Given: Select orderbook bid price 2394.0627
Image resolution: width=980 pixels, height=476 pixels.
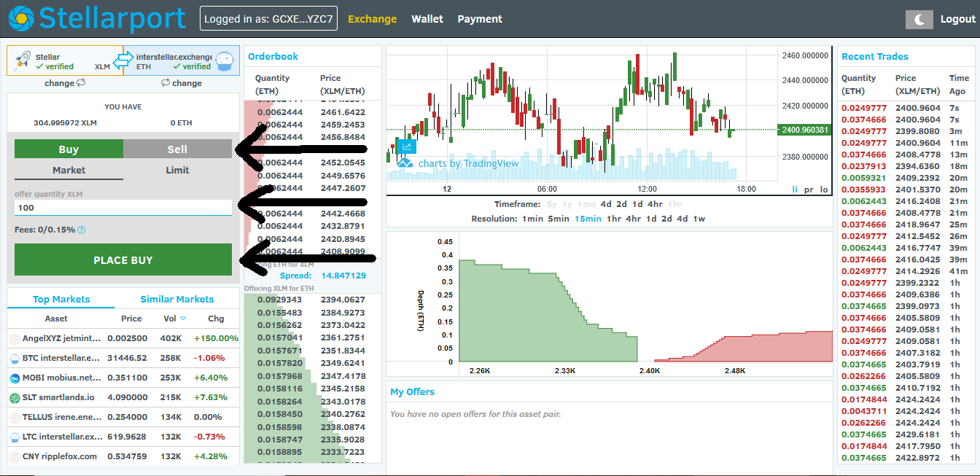Looking at the screenshot, I should coord(343,300).
